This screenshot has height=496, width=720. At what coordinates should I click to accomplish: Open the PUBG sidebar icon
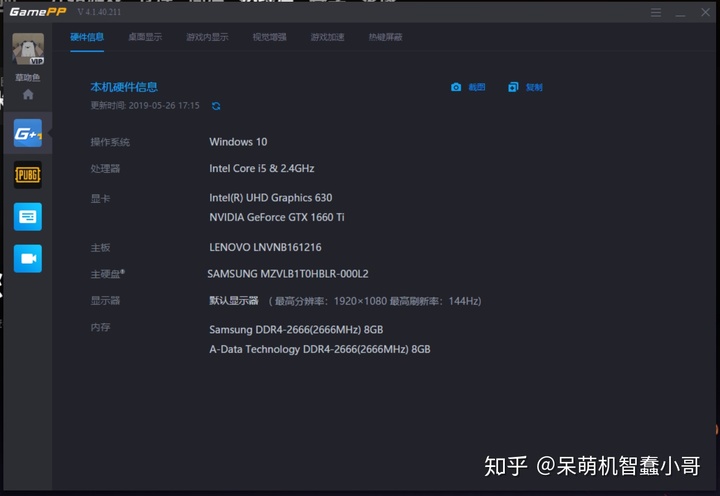pyautogui.click(x=28, y=175)
